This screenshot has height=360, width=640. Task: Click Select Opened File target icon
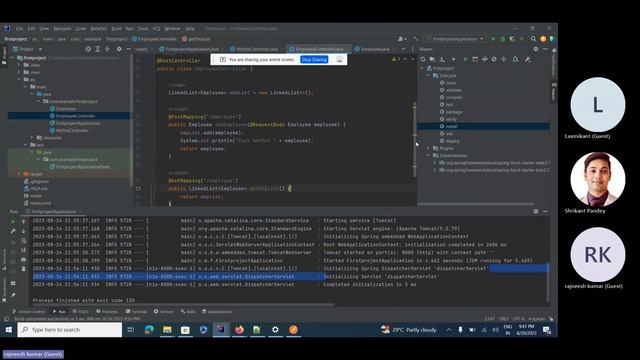[88, 49]
